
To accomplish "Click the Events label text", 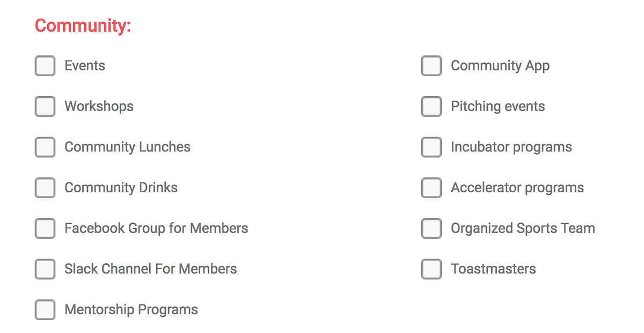I will click(85, 66).
